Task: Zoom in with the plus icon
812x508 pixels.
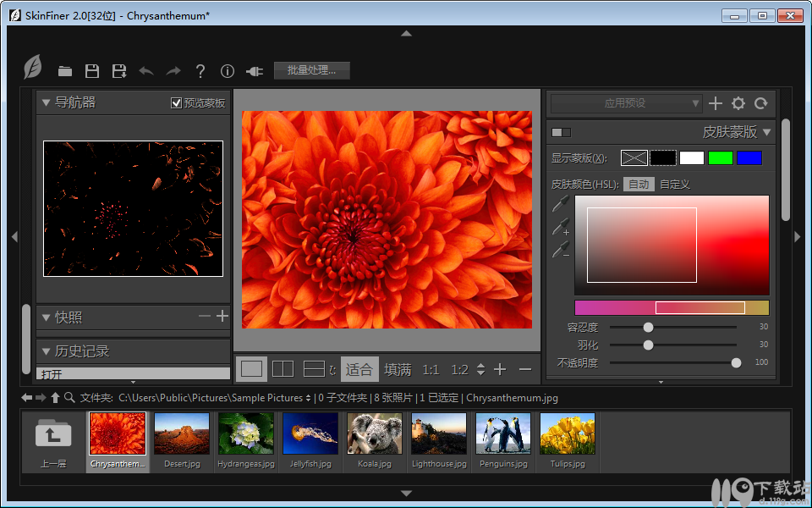Action: pos(500,369)
